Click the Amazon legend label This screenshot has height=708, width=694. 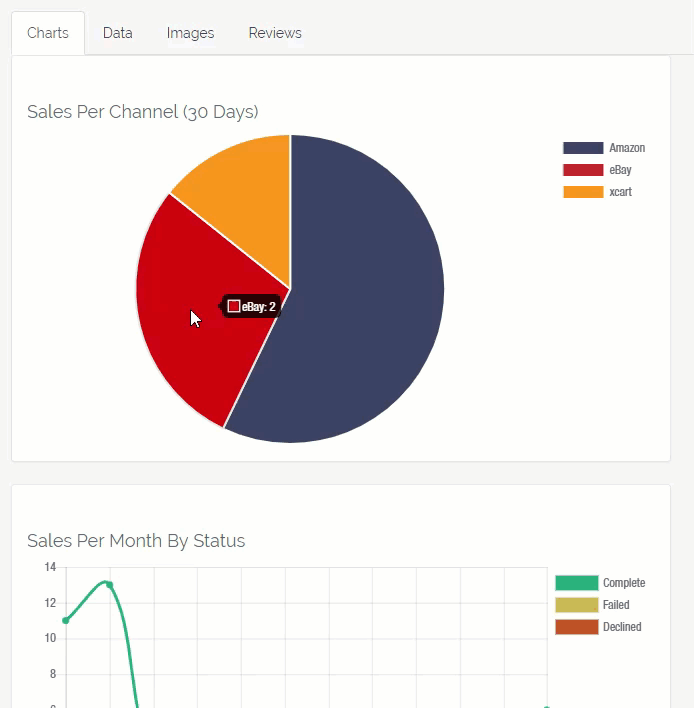pos(627,148)
